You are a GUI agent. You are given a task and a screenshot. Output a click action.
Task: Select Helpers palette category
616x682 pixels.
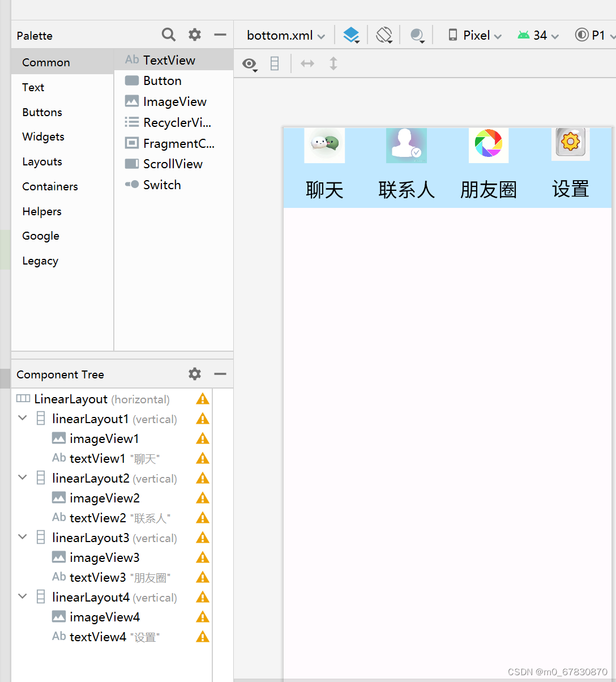point(62,211)
